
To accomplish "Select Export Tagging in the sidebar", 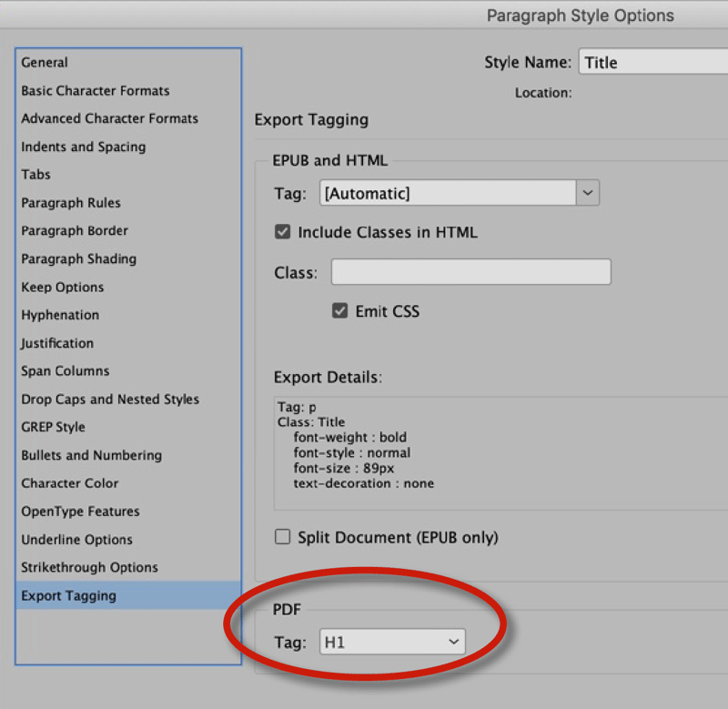I will [x=128, y=595].
